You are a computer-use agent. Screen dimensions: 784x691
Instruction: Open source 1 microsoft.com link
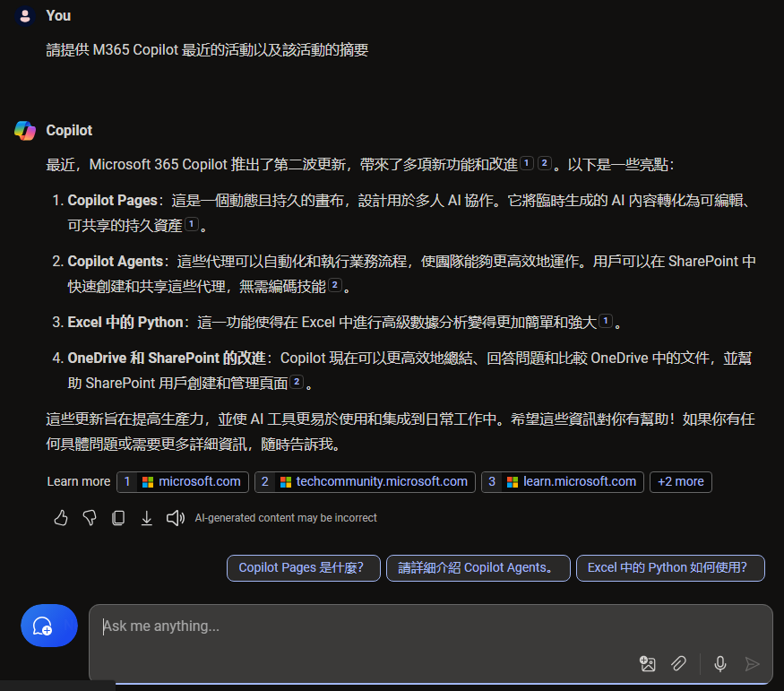[183, 482]
